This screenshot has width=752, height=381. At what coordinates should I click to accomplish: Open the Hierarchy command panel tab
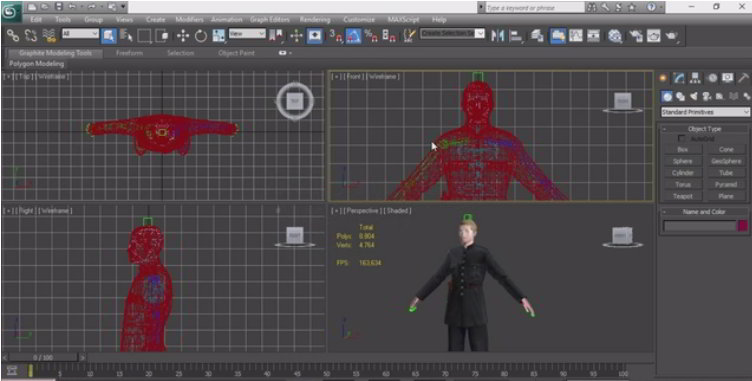point(695,78)
